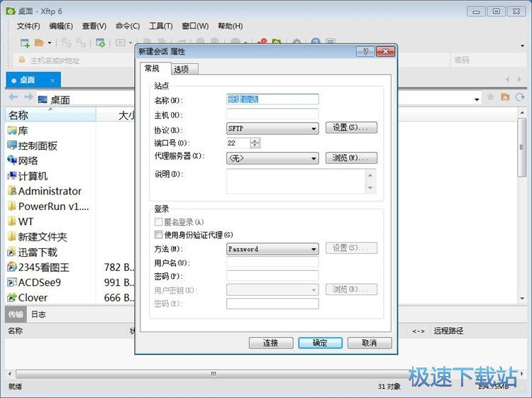
Task: Open the 窗口(W) menu
Action: (195, 26)
